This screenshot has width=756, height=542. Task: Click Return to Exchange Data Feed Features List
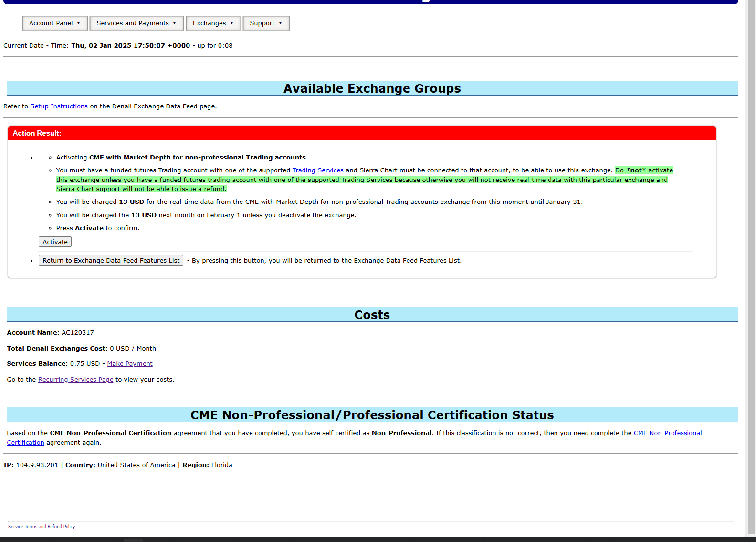click(x=111, y=261)
